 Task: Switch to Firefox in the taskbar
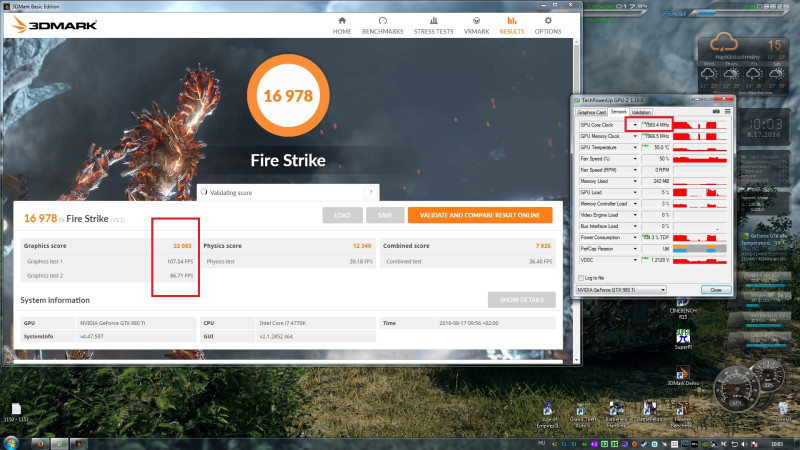[x=40, y=444]
